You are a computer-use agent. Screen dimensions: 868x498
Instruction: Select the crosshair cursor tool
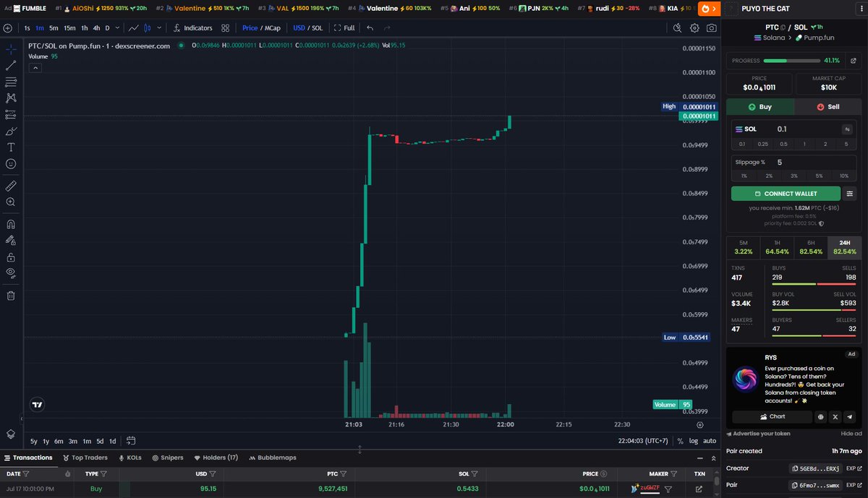[x=11, y=50]
